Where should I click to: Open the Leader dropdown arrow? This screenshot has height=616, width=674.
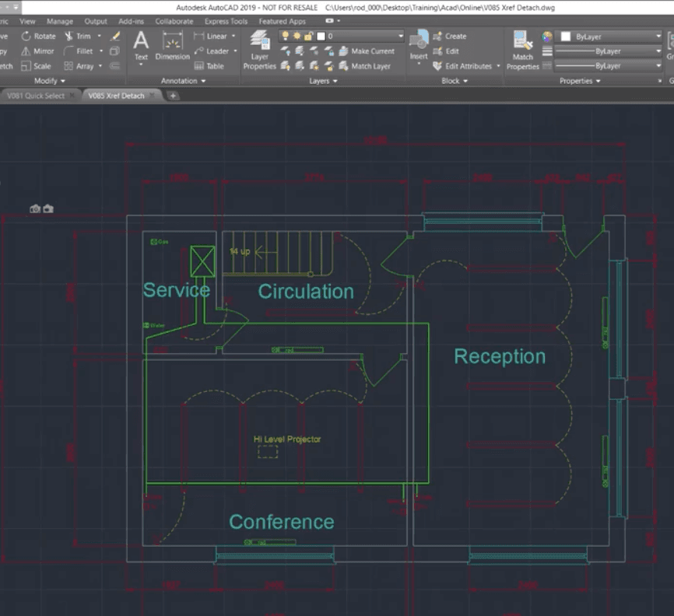coord(235,51)
